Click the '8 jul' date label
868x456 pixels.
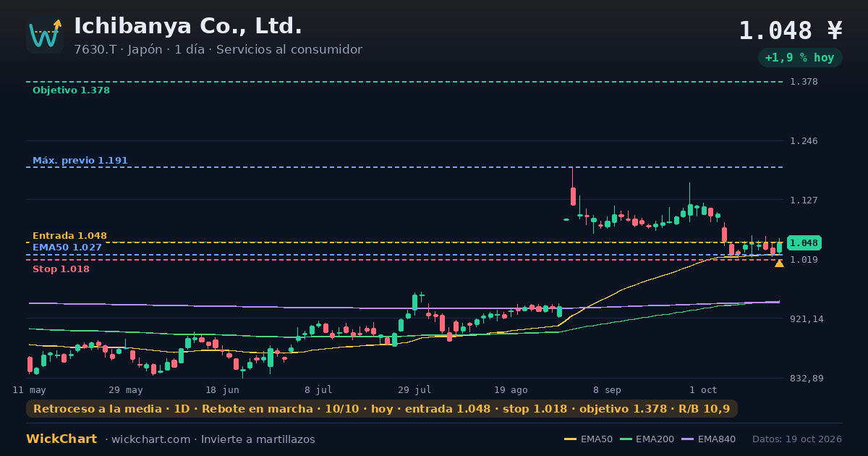click(318, 389)
